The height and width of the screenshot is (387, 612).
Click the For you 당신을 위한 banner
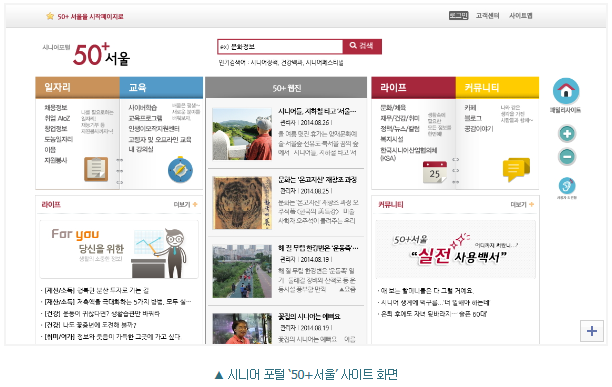(119, 249)
